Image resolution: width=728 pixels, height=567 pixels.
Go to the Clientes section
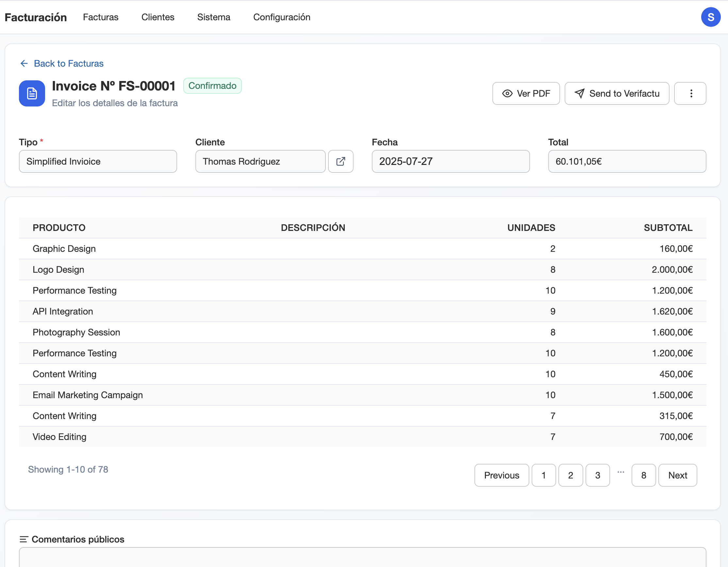158,17
